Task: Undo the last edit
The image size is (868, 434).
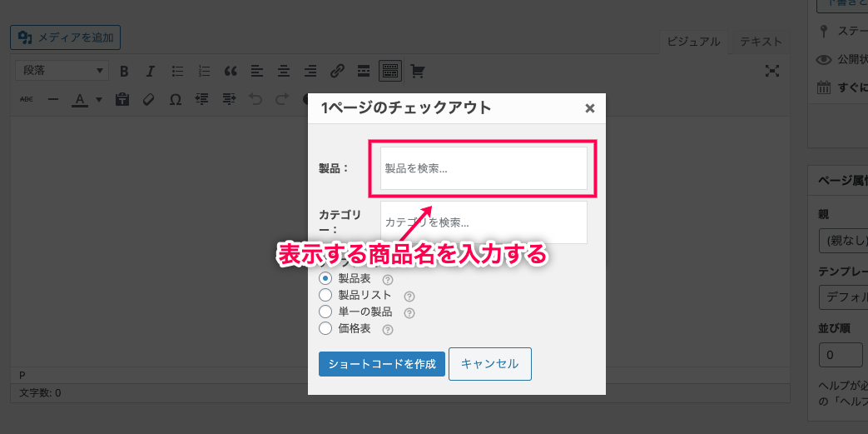Action: click(255, 99)
